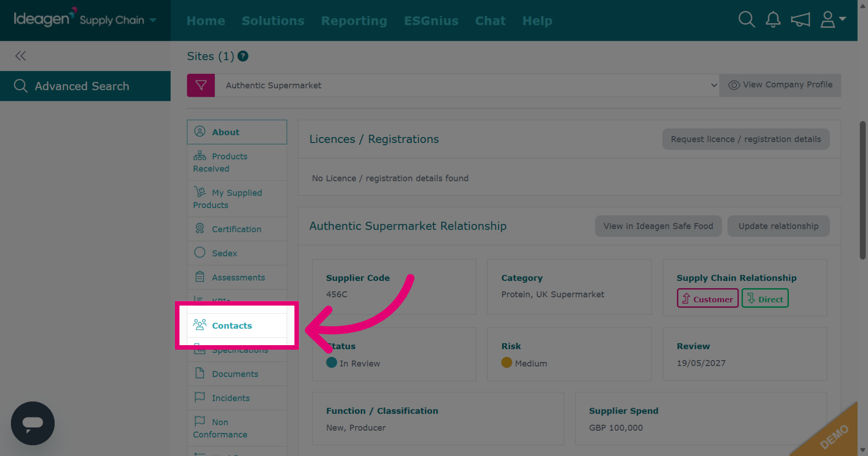Click the Sites help question mark icon
The height and width of the screenshot is (456, 868).
click(243, 56)
